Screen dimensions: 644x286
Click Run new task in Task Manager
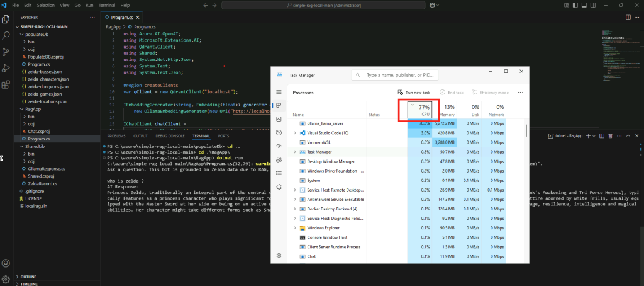pyautogui.click(x=414, y=93)
